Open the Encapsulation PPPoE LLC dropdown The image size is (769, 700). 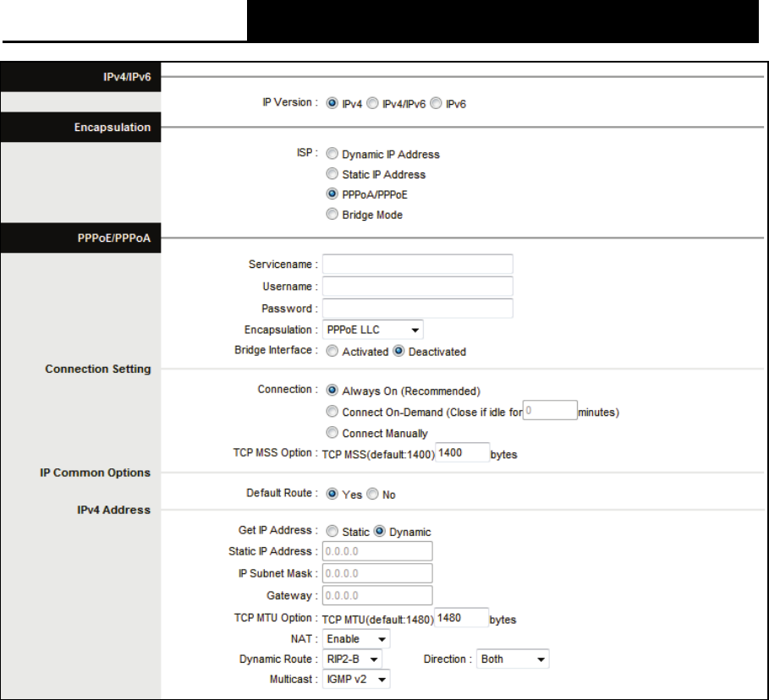pyautogui.click(x=373, y=330)
